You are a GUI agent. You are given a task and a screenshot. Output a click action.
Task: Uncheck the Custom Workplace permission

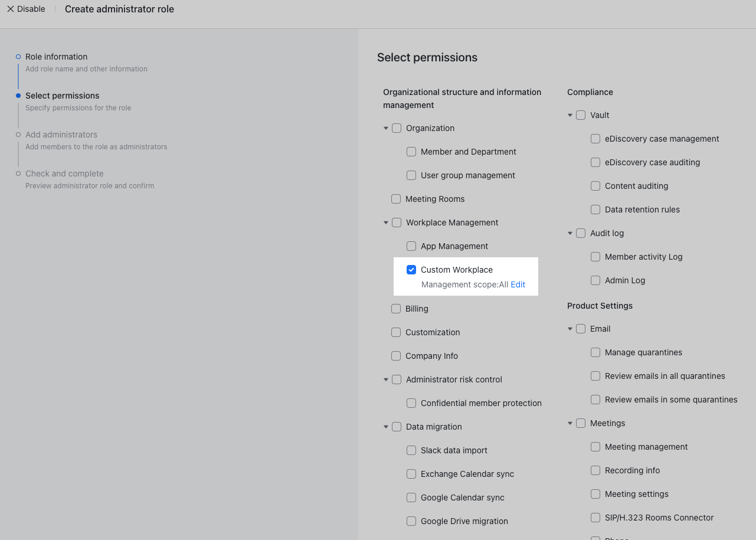pos(411,270)
